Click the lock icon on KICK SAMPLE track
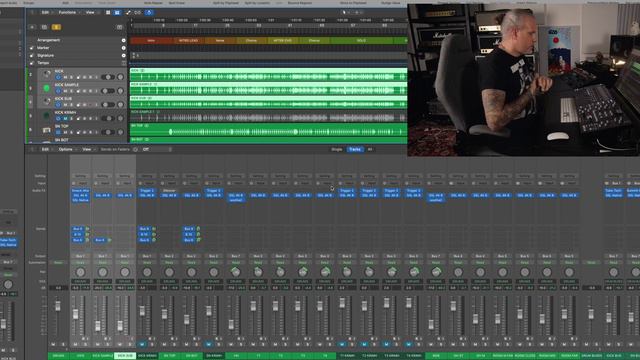This screenshot has width=640, height=360. pos(78,91)
